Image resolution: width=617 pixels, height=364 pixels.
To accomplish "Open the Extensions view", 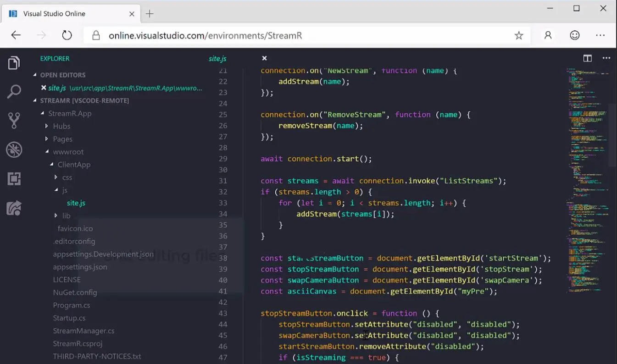I will 13,179.
